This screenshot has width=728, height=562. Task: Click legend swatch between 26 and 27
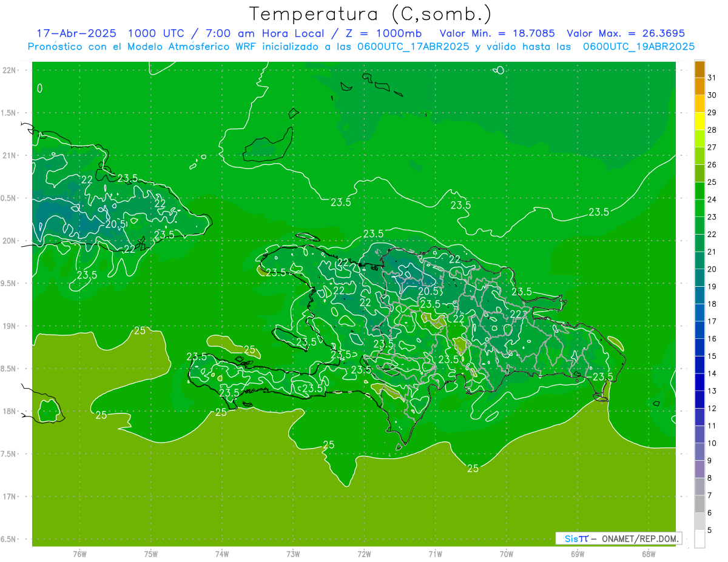(x=699, y=156)
